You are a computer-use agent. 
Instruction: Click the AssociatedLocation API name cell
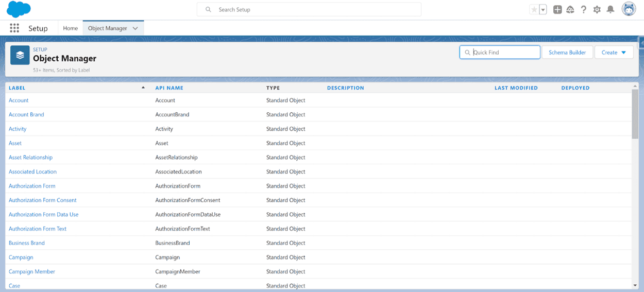point(178,172)
